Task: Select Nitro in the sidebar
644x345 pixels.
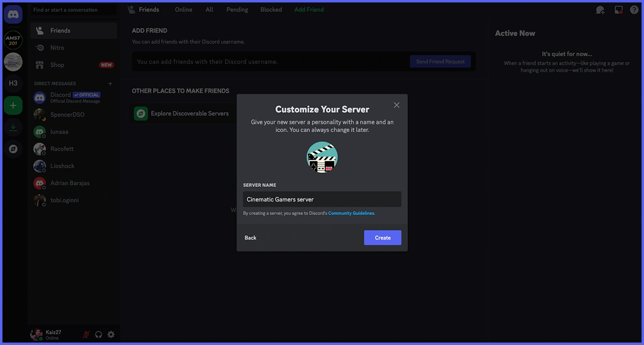Action: [57, 48]
